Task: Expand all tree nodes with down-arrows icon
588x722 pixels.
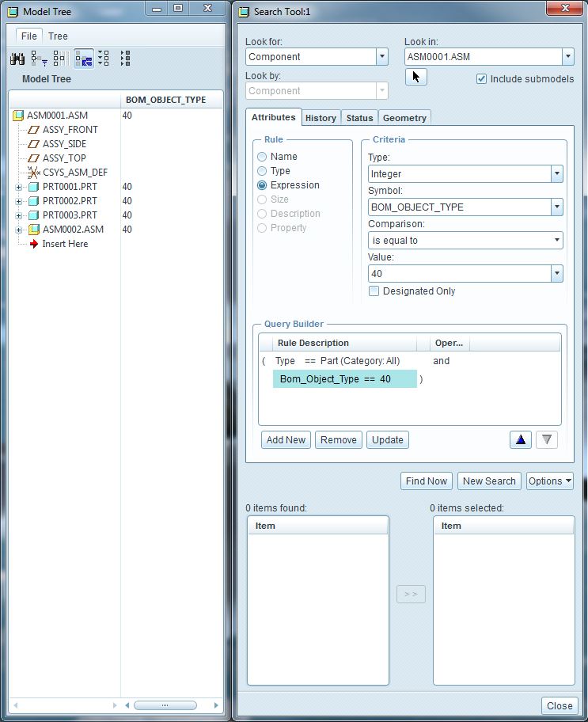Action: pos(104,59)
